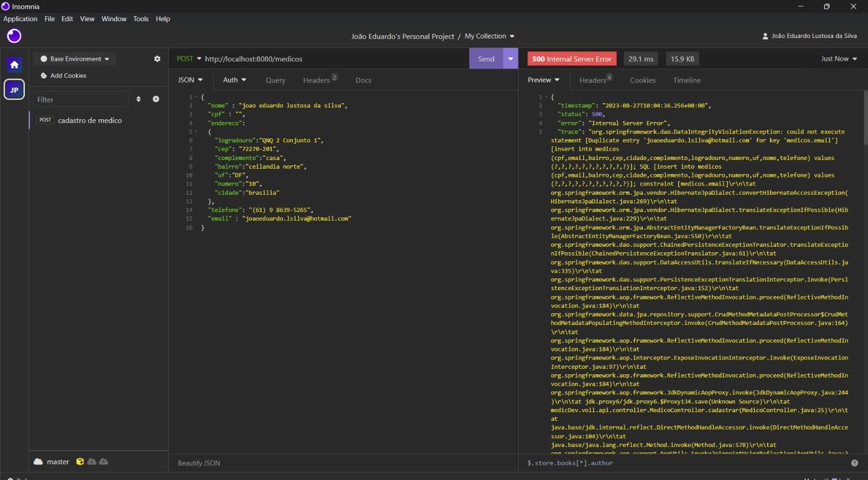
Task: Open the Auth type dropdown
Action: [x=234, y=80]
